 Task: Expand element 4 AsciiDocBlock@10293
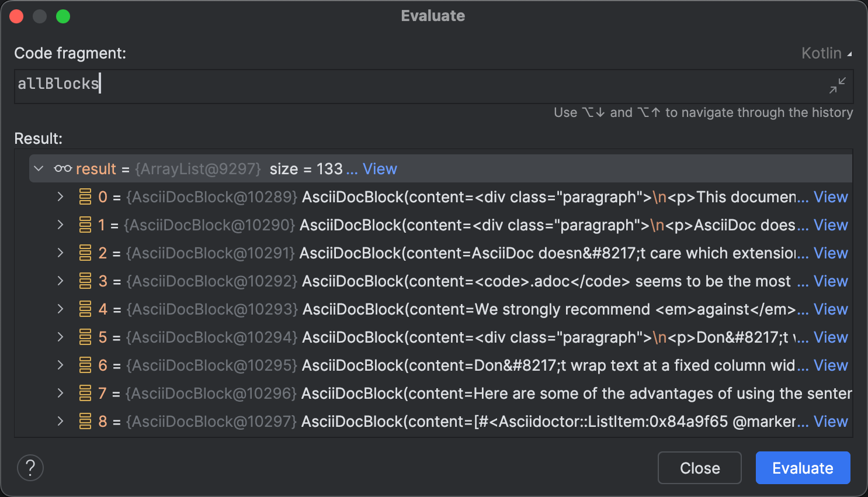click(x=60, y=309)
